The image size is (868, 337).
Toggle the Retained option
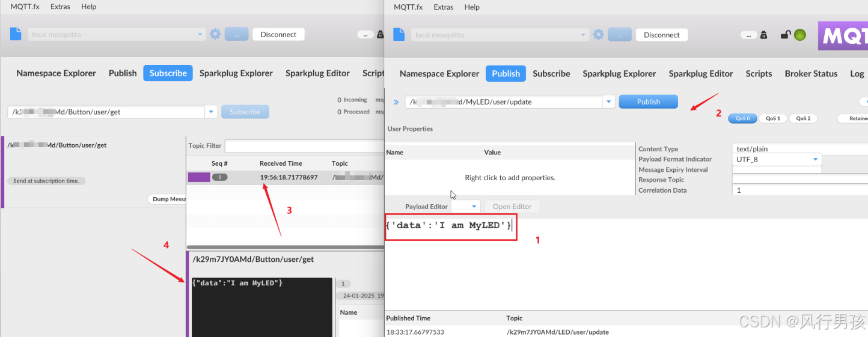click(854, 118)
